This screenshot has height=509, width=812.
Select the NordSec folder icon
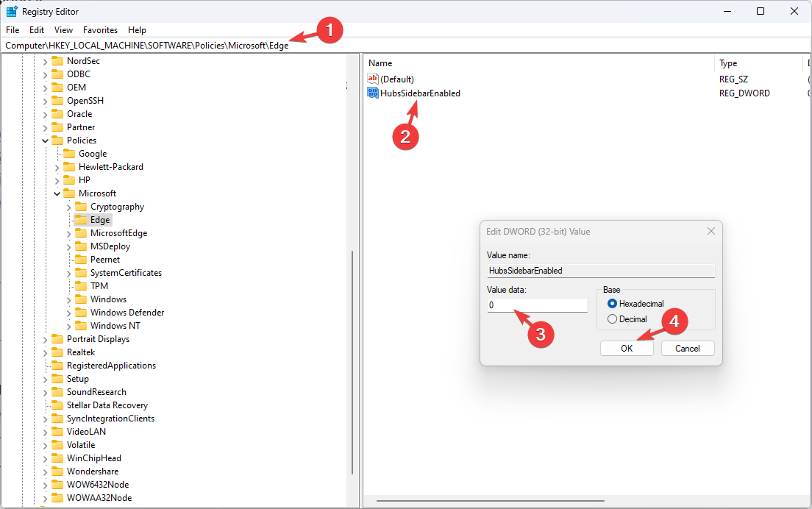pos(57,61)
